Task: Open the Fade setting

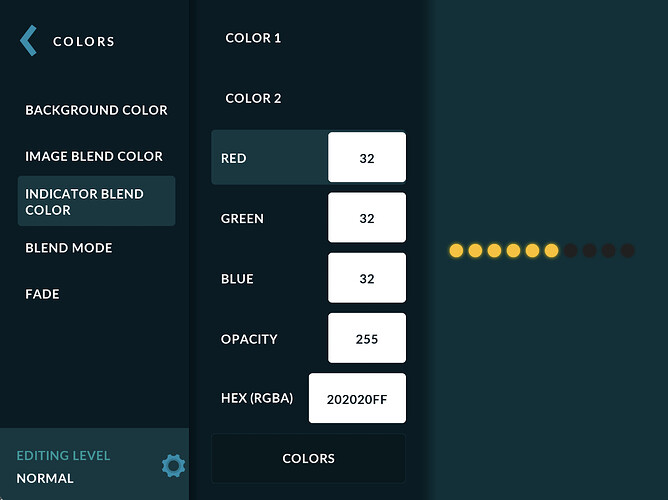Action: pyautogui.click(x=42, y=294)
